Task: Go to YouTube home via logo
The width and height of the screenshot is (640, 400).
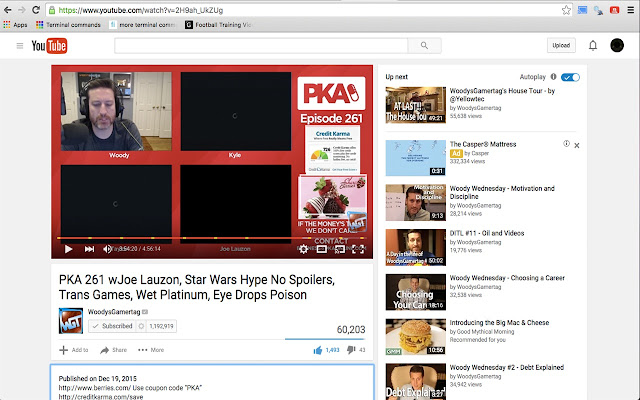Action: click(x=49, y=46)
